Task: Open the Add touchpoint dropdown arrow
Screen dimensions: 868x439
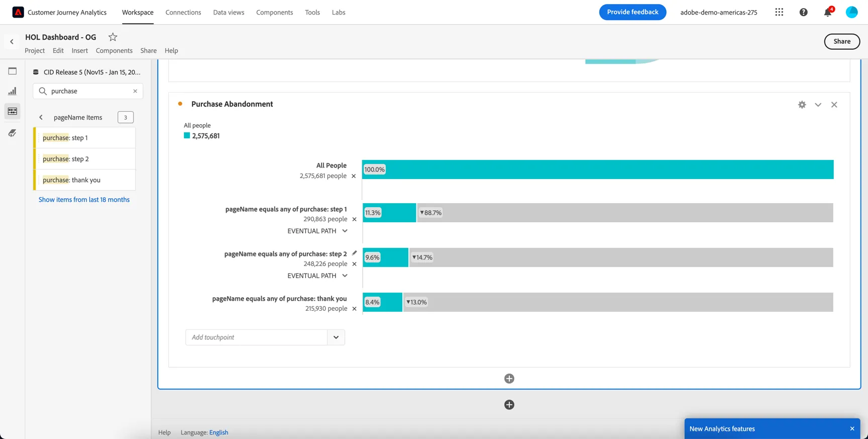Action: tap(336, 337)
